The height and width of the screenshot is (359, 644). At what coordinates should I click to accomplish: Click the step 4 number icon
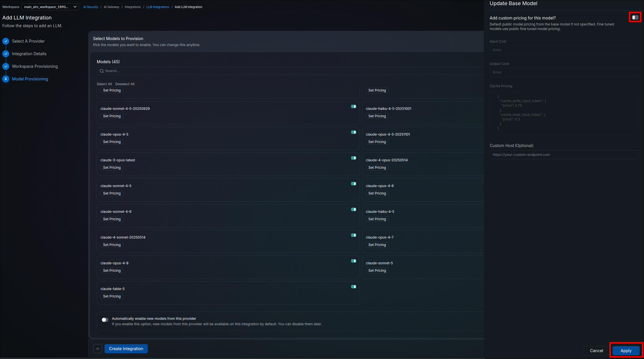click(x=6, y=79)
